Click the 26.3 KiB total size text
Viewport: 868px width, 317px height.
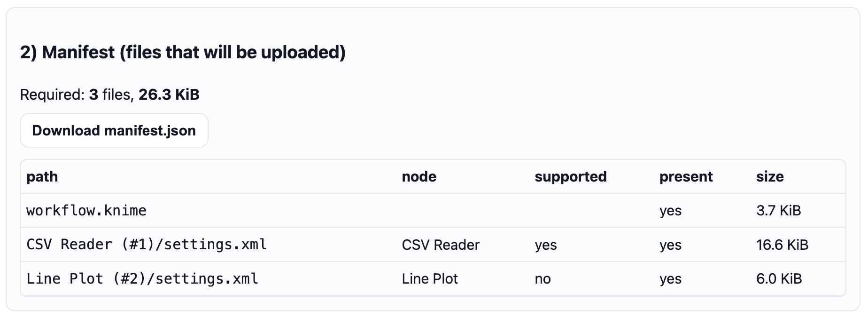169,95
